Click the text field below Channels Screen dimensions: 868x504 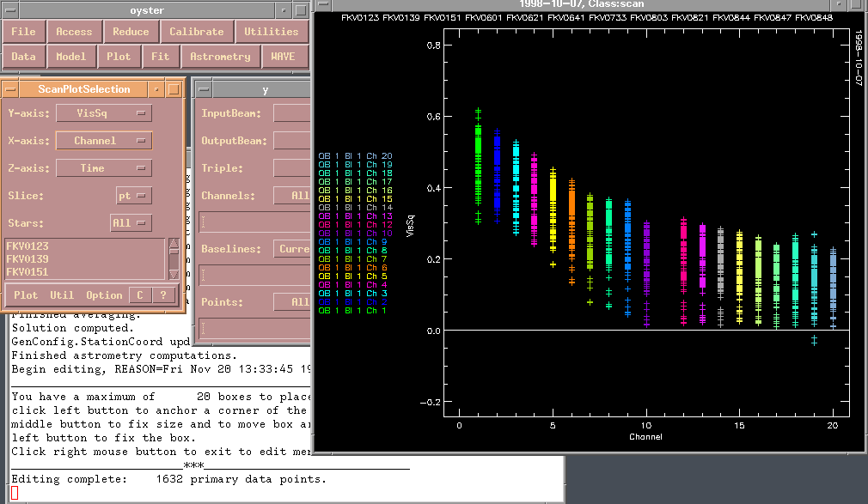click(x=254, y=222)
